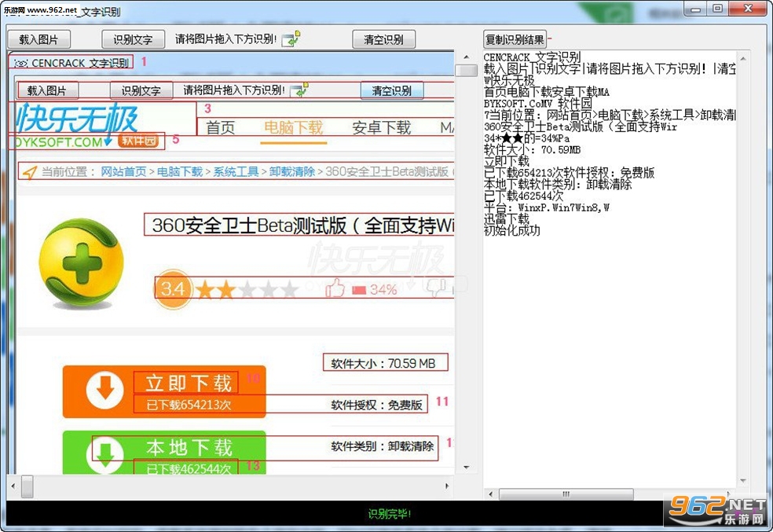Close the CENCRACK window

pos(748,9)
